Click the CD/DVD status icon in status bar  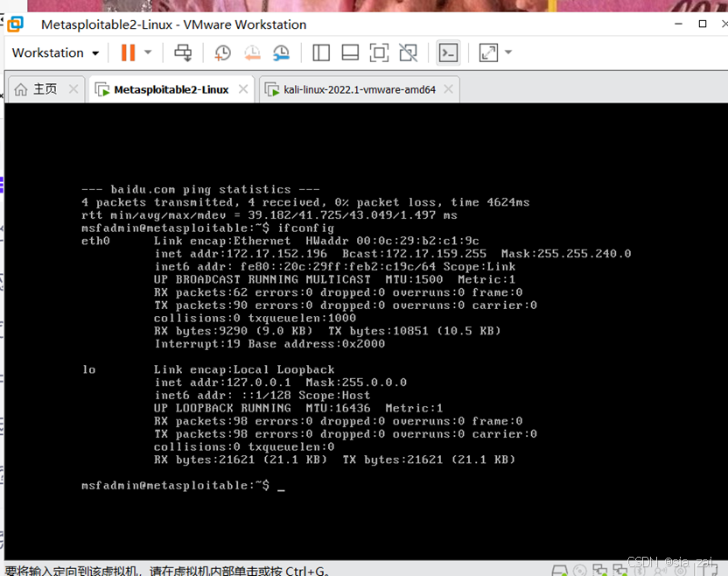579,569
